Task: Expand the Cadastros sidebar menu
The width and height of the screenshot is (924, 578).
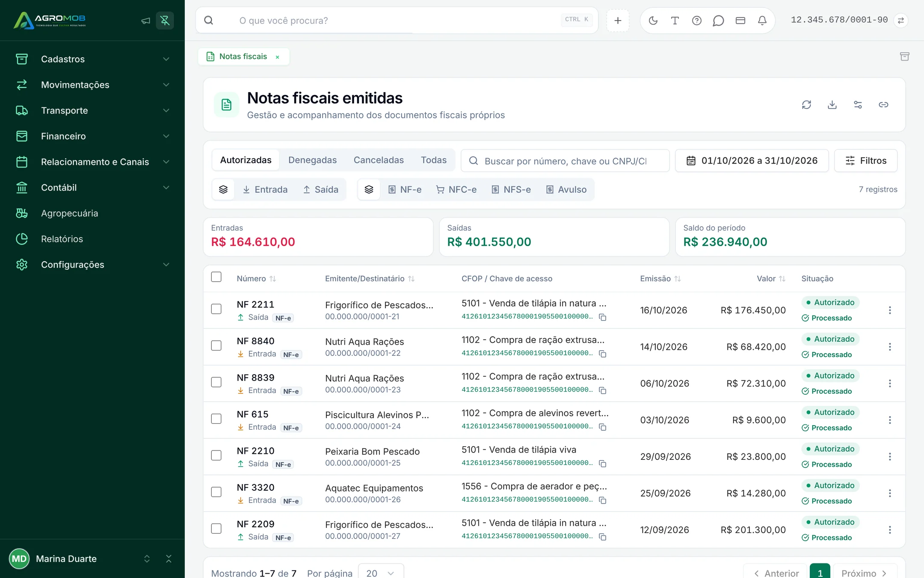Action: click(x=92, y=59)
